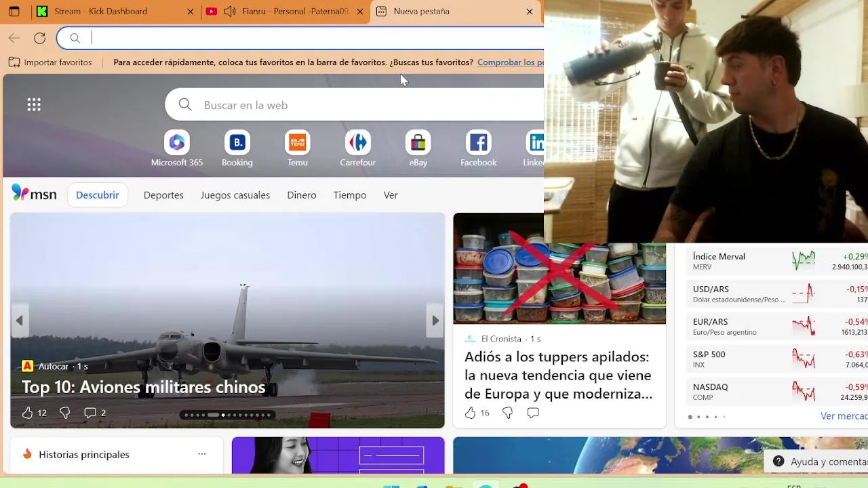This screenshot has height=488, width=868.
Task: Open comments on Aviones militares article
Action: [x=94, y=413]
